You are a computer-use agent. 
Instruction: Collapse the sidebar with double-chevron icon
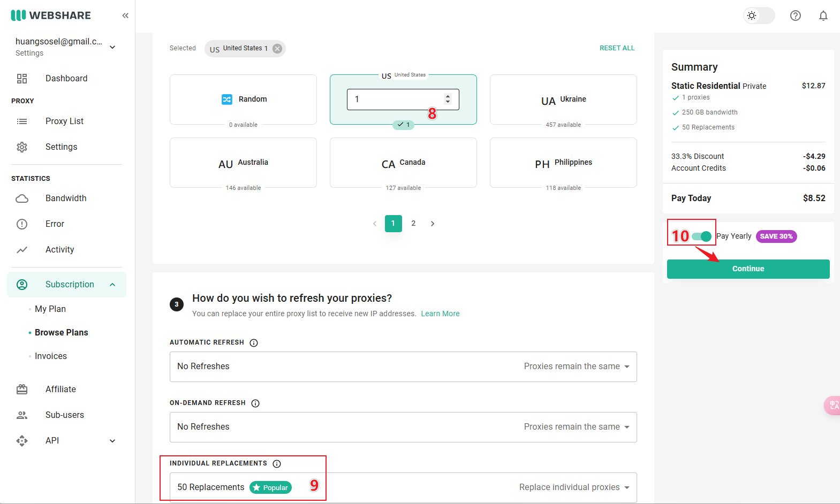coord(125,16)
